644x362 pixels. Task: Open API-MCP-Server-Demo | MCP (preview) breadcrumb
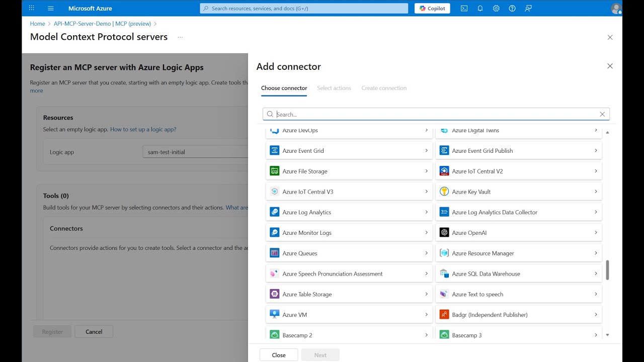coord(103,24)
